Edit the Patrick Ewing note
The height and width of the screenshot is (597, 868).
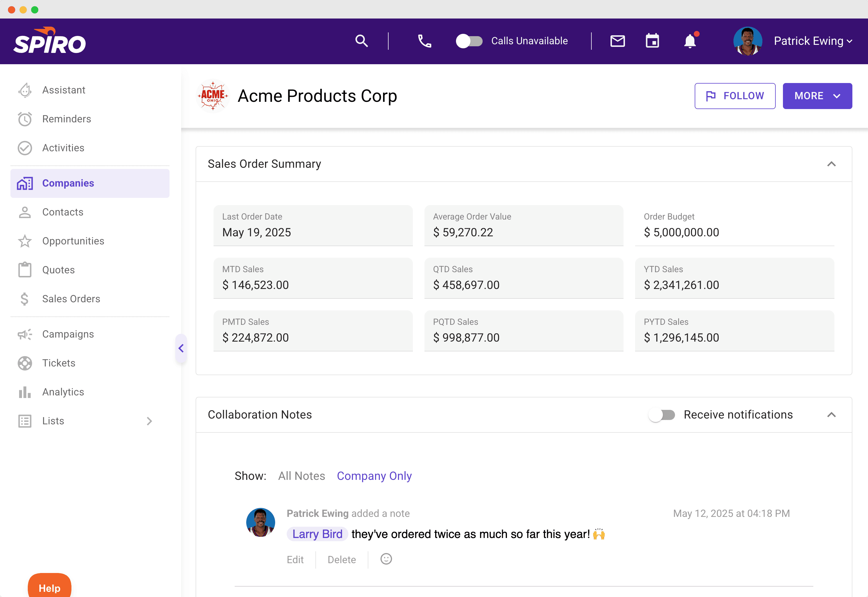click(x=295, y=560)
